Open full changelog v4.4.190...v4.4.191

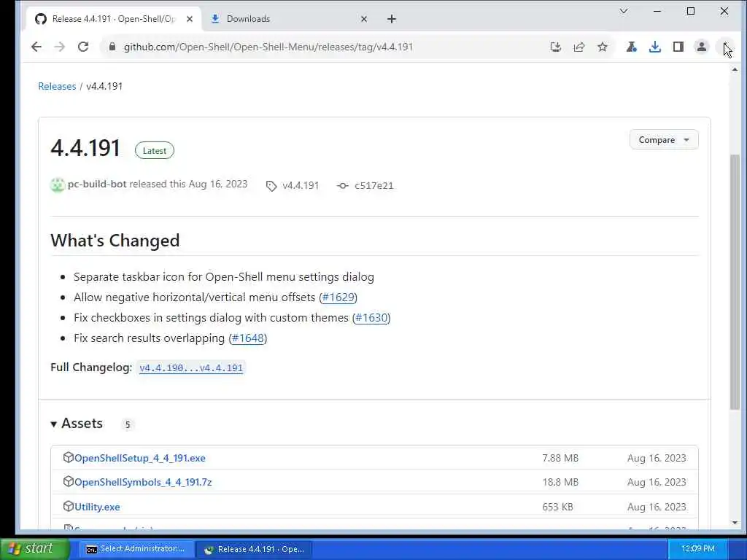coord(191,367)
